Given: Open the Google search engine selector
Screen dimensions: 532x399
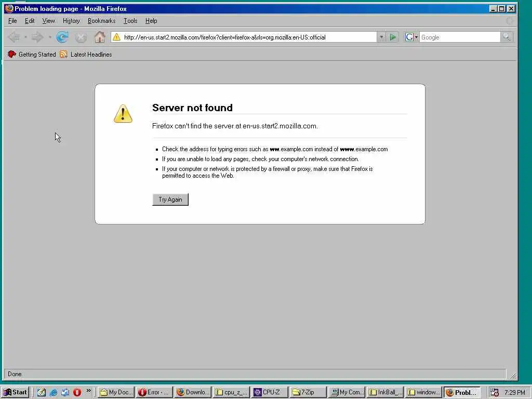Looking at the screenshot, I should click(411, 37).
